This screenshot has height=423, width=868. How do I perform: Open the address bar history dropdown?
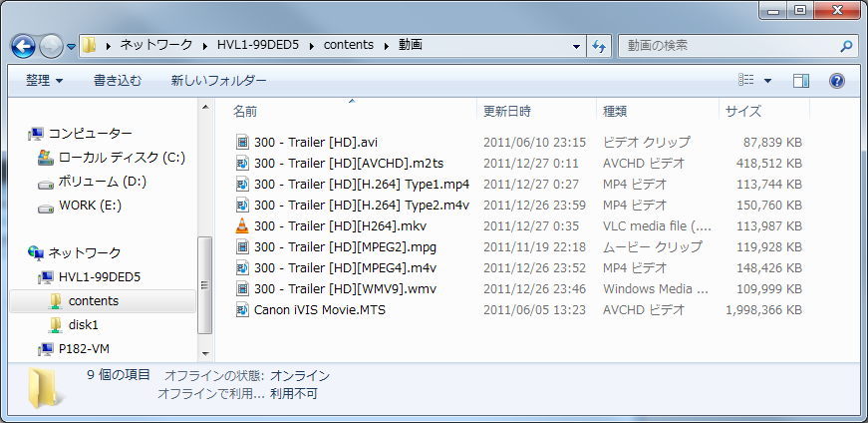576,46
